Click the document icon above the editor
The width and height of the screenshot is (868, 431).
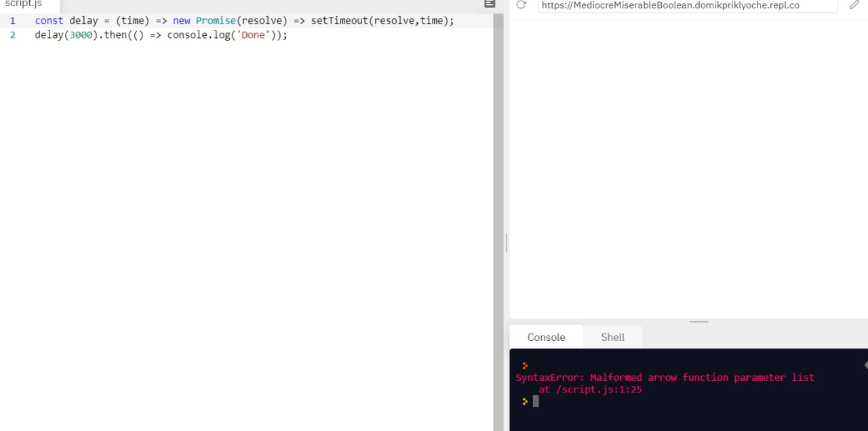tap(490, 3)
